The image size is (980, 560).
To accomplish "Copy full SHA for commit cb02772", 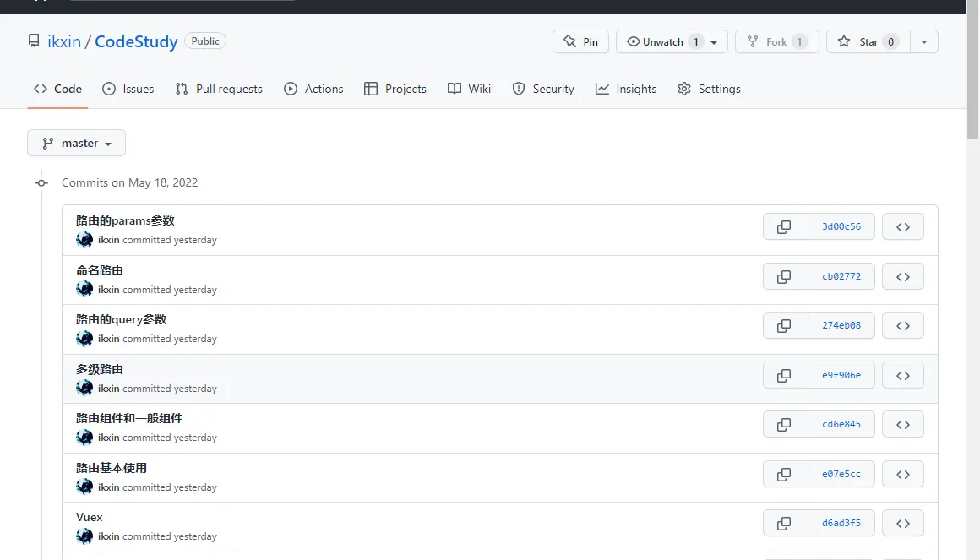I will pos(785,277).
